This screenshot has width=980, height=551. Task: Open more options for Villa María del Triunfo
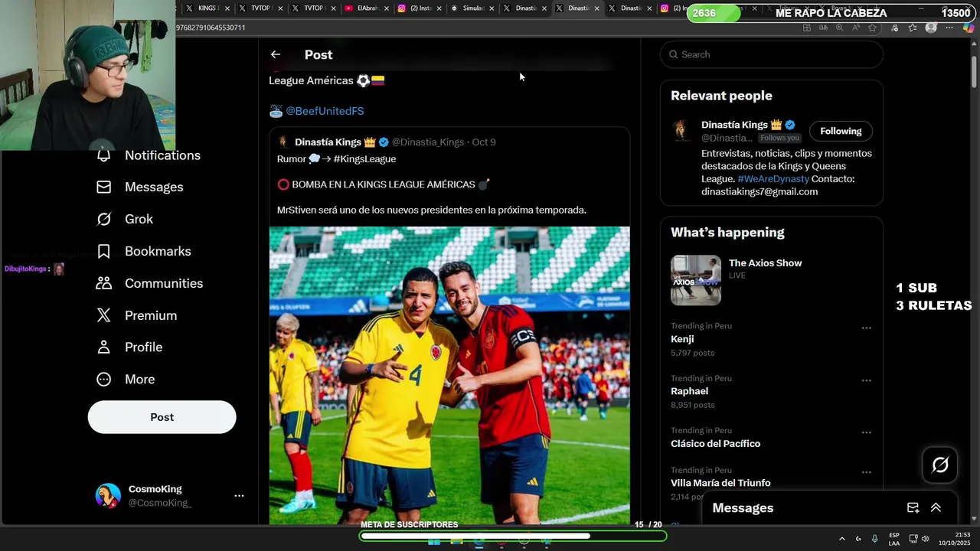click(866, 472)
